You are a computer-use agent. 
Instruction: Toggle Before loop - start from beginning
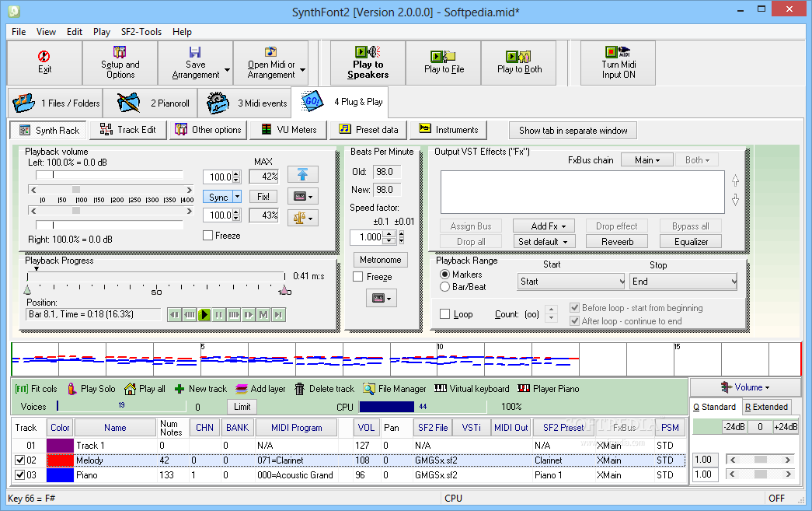click(574, 308)
